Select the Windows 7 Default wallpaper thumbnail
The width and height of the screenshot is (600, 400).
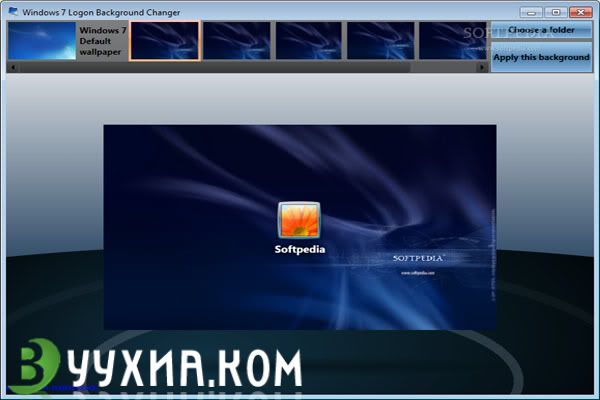(42, 41)
